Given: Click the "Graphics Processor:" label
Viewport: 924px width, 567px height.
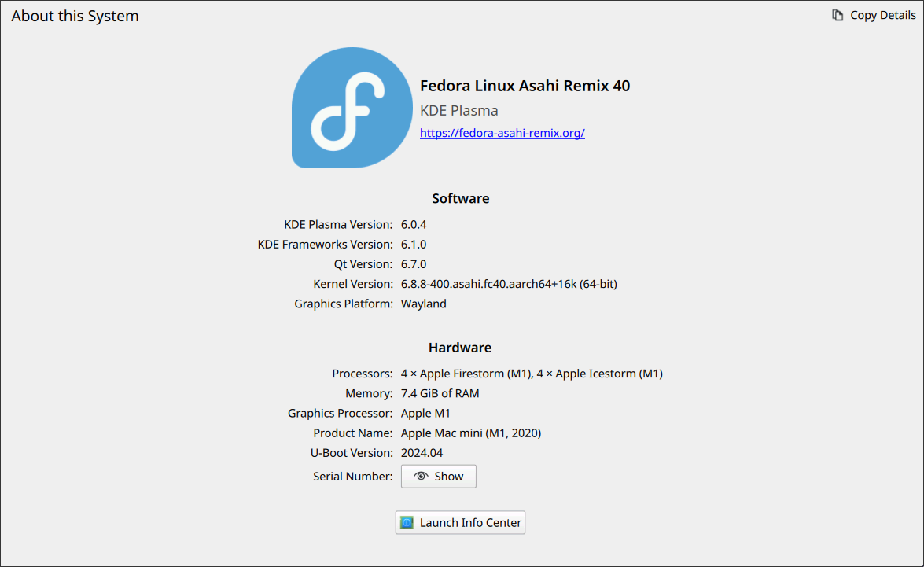Looking at the screenshot, I should (340, 413).
